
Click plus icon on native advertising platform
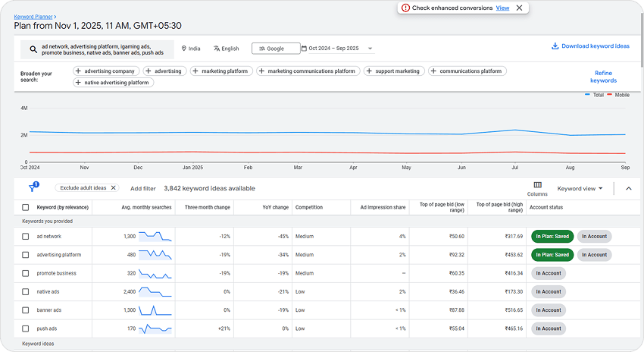click(78, 83)
